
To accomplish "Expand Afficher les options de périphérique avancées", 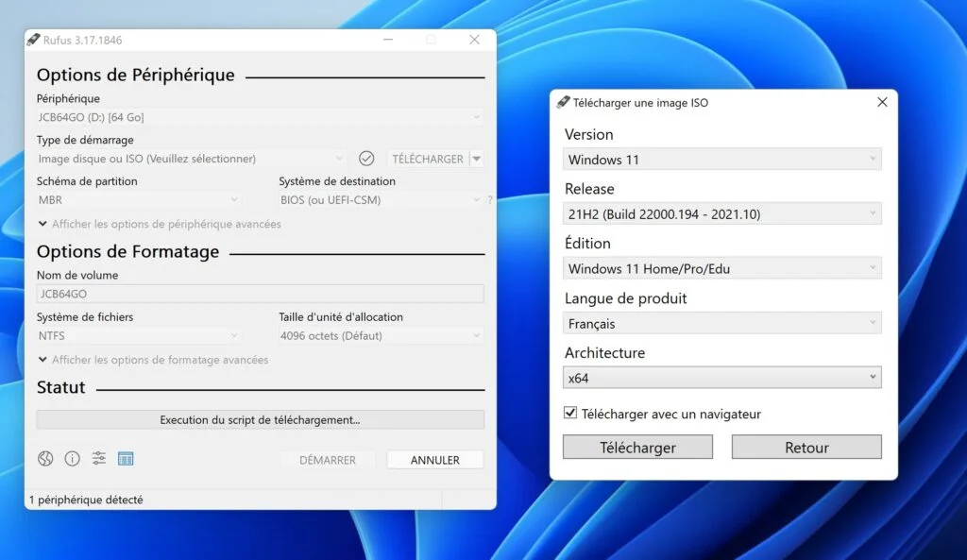I will [160, 224].
